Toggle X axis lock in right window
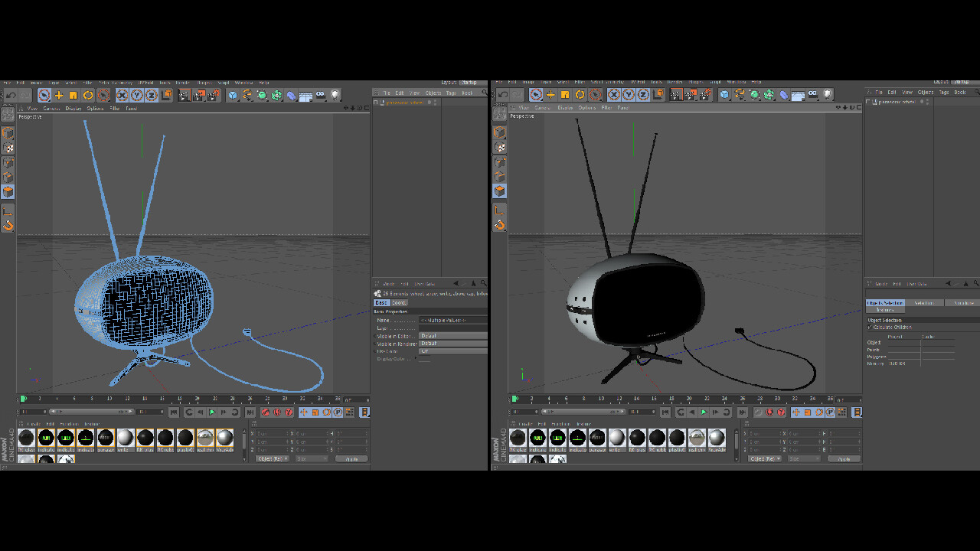This screenshot has width=980, height=551. (613, 95)
